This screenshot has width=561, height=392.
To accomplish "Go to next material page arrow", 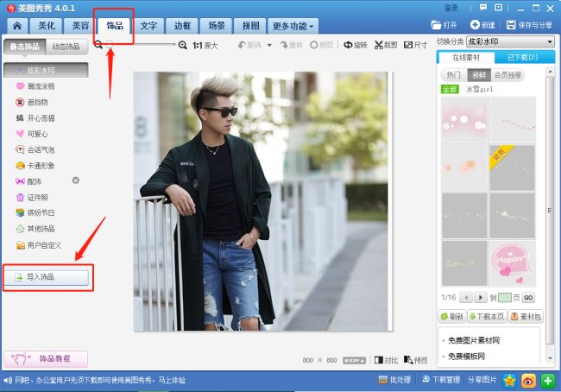I will coord(481,298).
